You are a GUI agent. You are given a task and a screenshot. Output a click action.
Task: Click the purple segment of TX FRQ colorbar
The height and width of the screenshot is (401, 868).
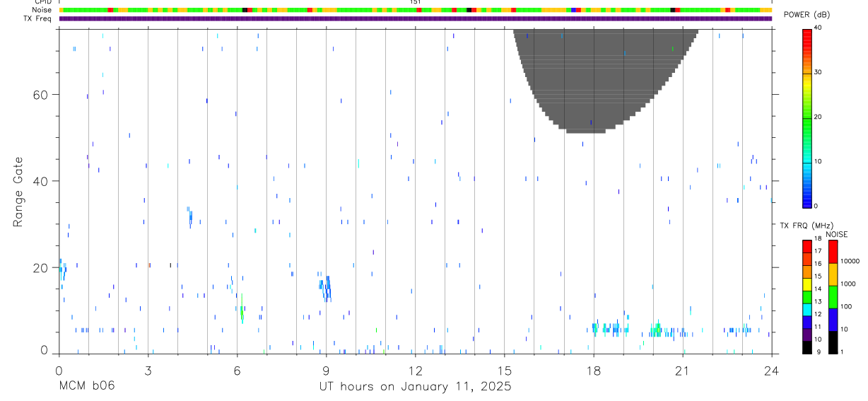[807, 335]
